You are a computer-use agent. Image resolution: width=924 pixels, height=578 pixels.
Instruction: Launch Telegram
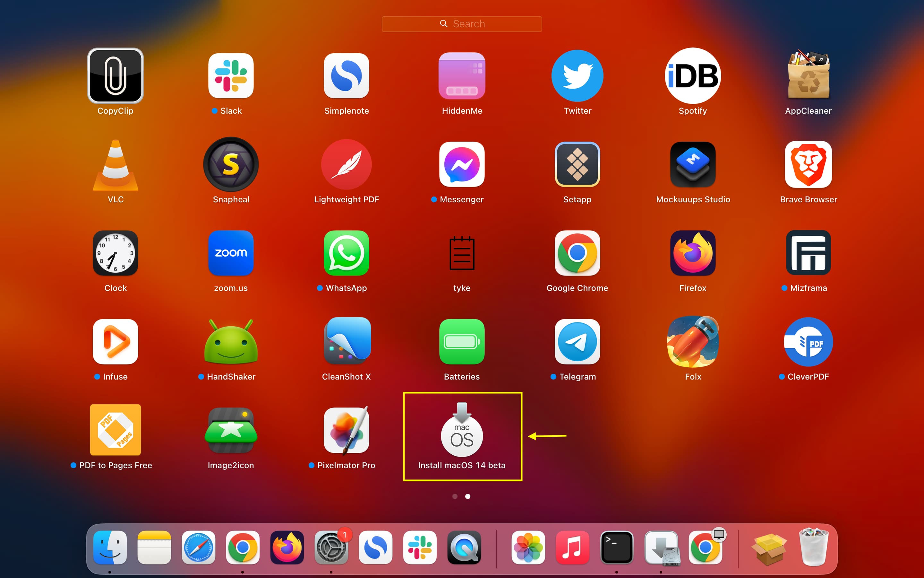tap(577, 342)
